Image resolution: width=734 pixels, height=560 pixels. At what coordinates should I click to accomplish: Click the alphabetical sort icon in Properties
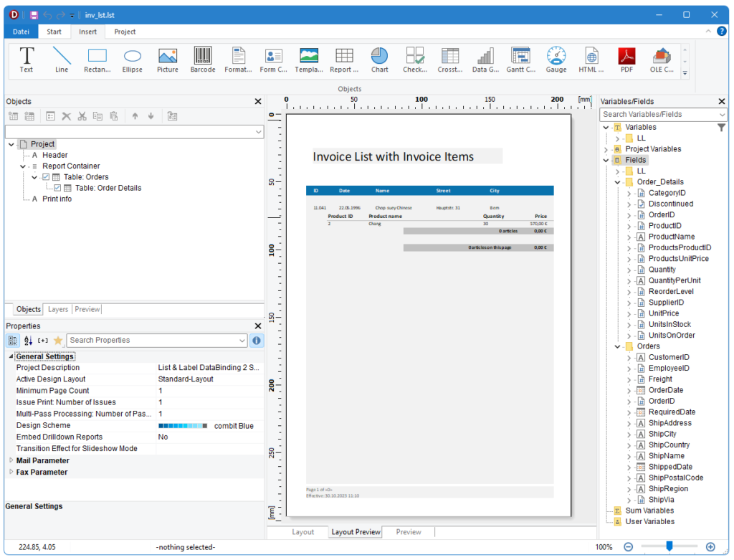point(28,341)
